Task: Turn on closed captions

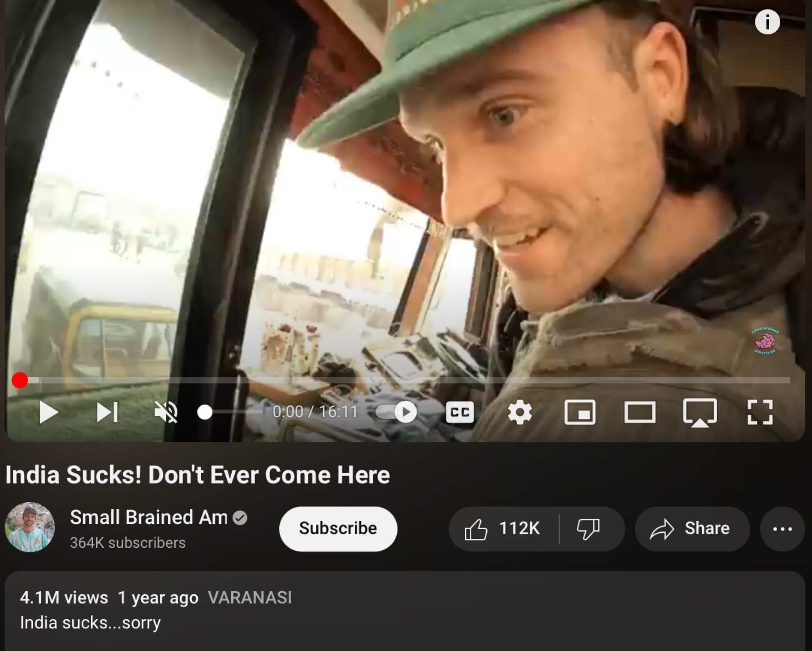Action: point(460,412)
